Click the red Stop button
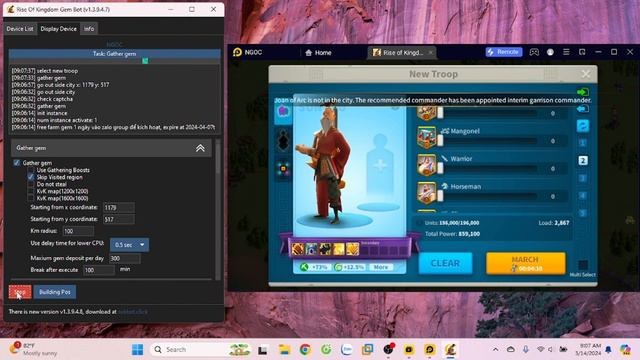Viewport: 640px width, 360px height. pyautogui.click(x=20, y=292)
